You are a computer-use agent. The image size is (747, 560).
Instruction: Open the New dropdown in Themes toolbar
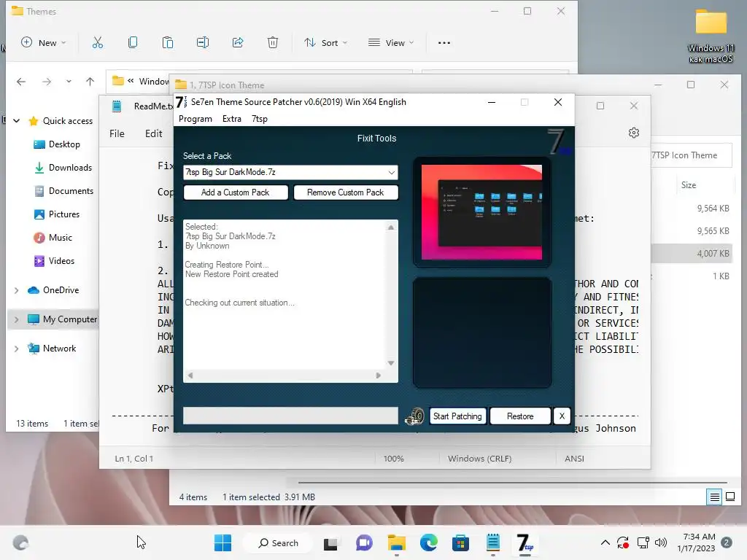pos(43,43)
